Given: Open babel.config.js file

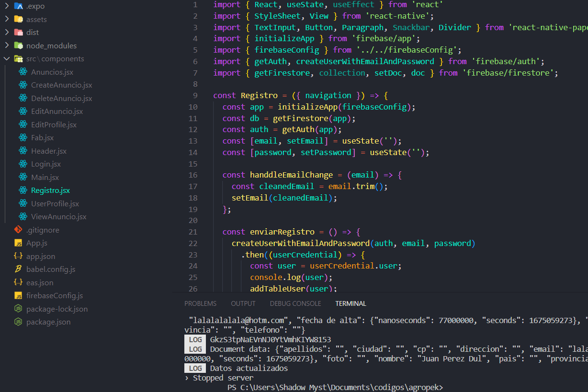Looking at the screenshot, I should tap(51, 269).
